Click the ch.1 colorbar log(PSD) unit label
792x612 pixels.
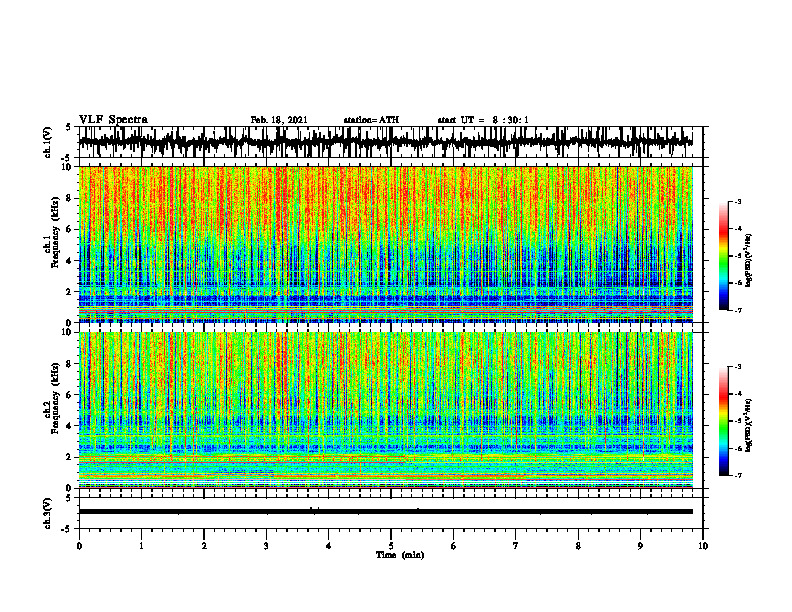749,261
